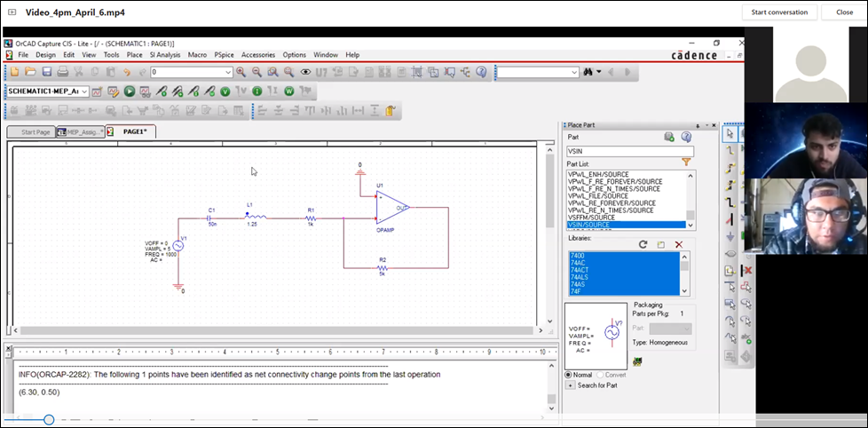Zoom to area with magnifier icon
868x428 pixels.
[x=272, y=72]
